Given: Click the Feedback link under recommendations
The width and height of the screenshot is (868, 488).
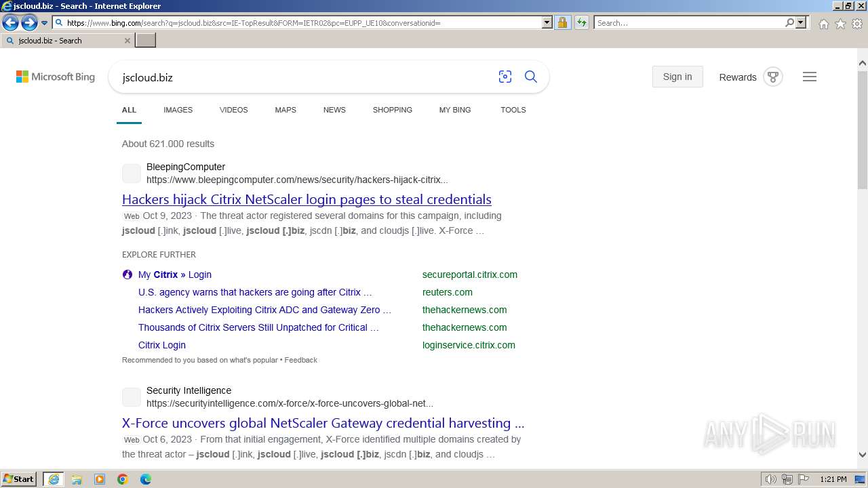Looking at the screenshot, I should (301, 360).
